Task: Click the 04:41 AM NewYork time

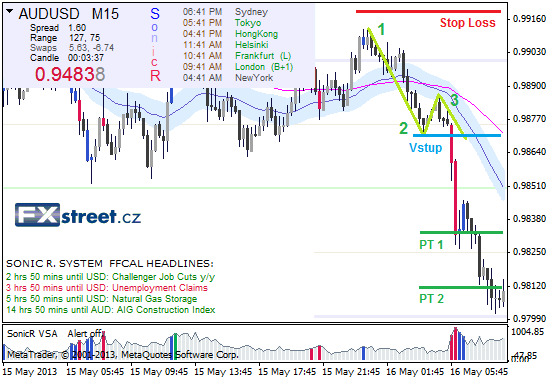Action: tap(202, 78)
